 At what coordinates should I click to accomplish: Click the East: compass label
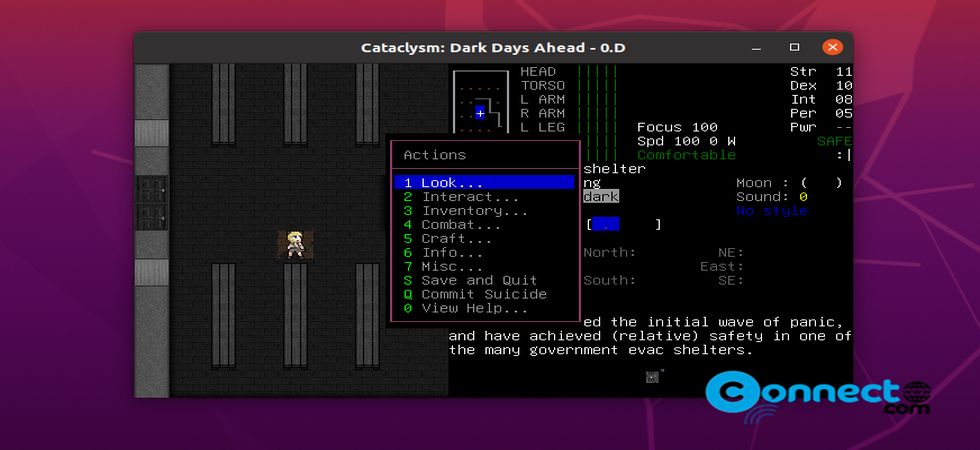(722, 267)
